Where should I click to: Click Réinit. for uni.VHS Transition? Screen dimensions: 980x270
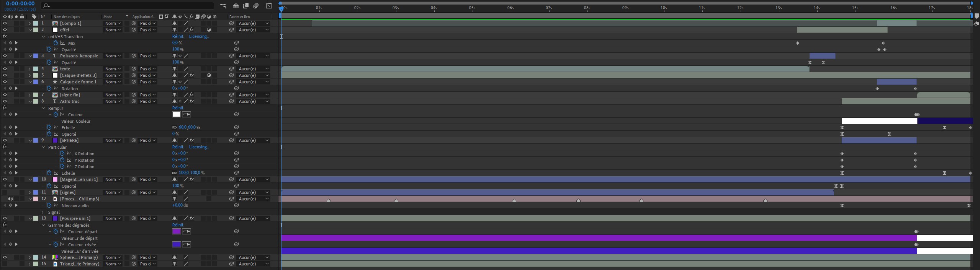click(178, 36)
